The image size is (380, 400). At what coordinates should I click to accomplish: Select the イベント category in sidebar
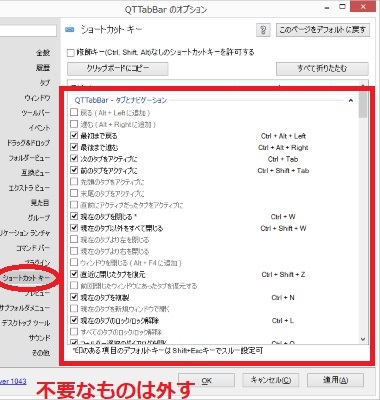[x=39, y=128]
